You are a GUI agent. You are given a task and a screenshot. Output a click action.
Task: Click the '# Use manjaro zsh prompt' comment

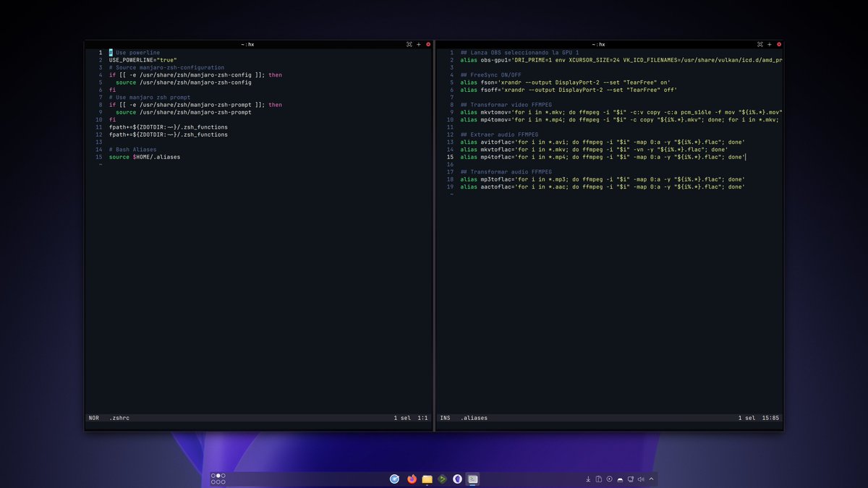[150, 97]
